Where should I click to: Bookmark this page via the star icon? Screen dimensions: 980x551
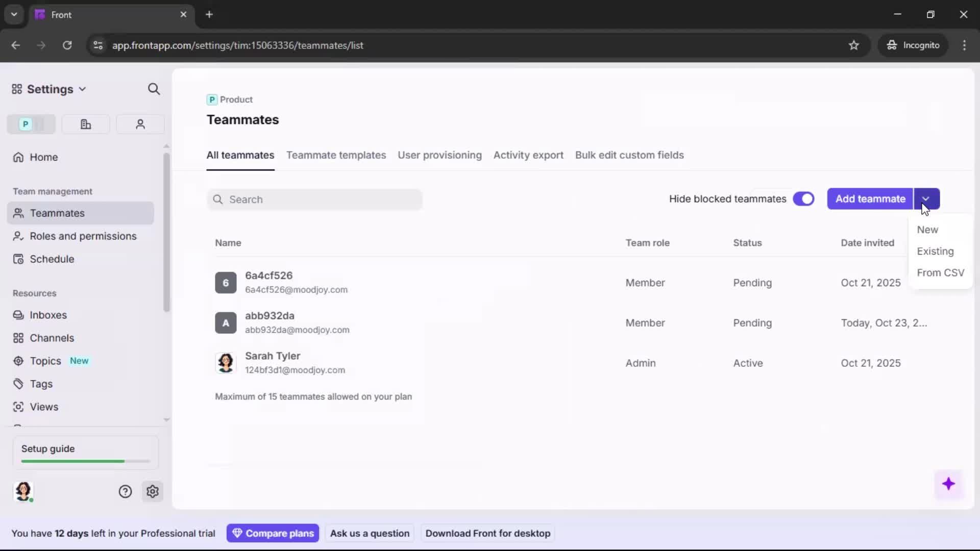pyautogui.click(x=854, y=45)
